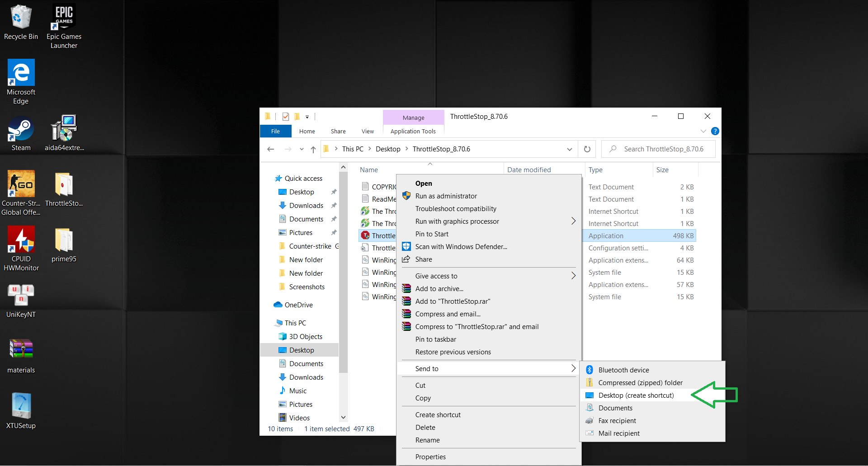Viewport: 868px width, 466px height.
Task: Choose Rename from the context menu
Action: pos(489,440)
